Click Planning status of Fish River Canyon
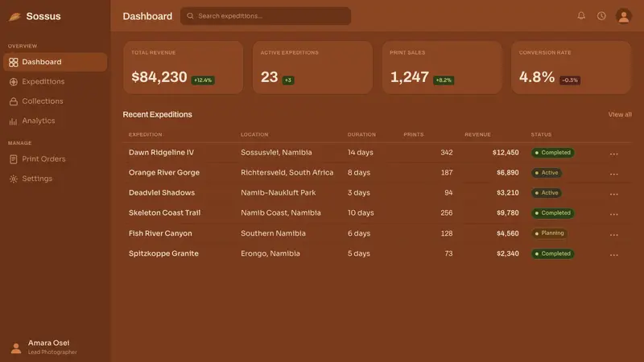This screenshot has width=644, height=362. click(x=549, y=233)
